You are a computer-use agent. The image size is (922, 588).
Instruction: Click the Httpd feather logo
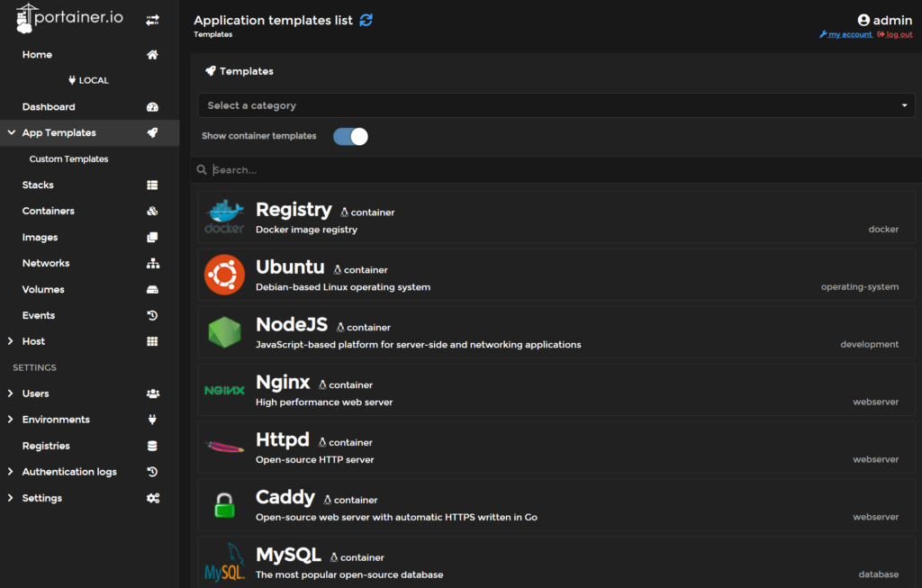[224, 448]
